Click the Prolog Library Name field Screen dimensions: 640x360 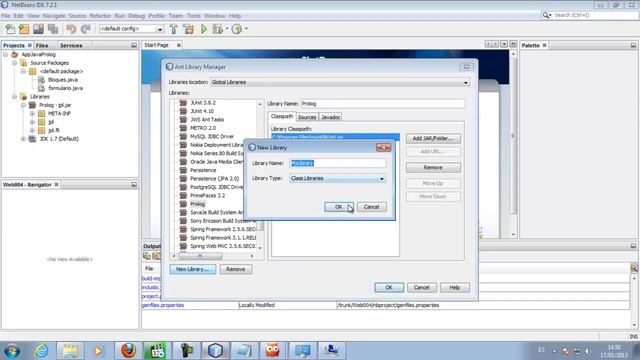tap(383, 104)
